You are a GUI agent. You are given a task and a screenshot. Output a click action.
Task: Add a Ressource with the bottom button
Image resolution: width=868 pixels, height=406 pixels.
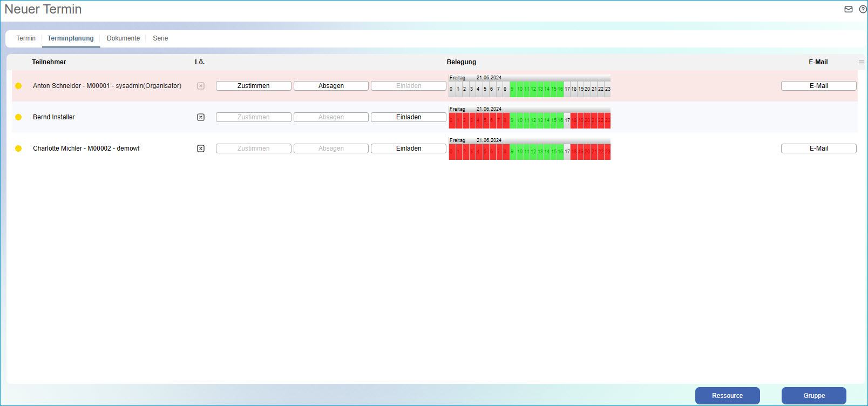[x=728, y=396]
